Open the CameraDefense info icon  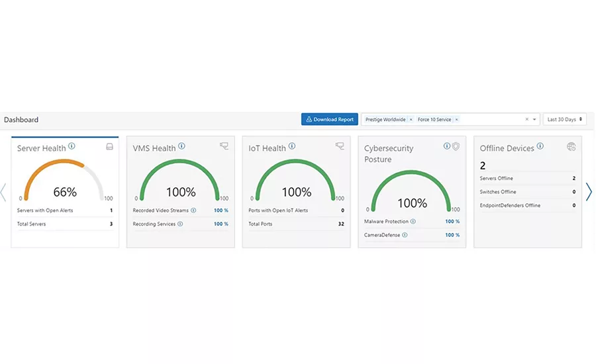tap(405, 235)
